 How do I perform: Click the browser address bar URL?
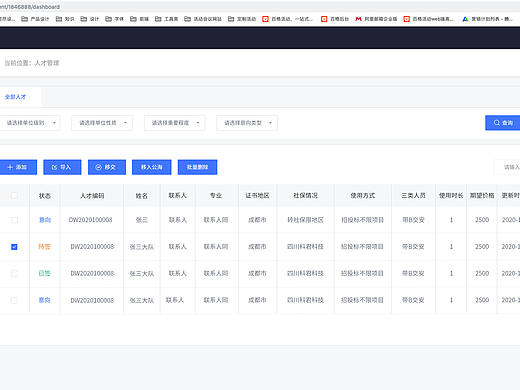click(30, 7)
